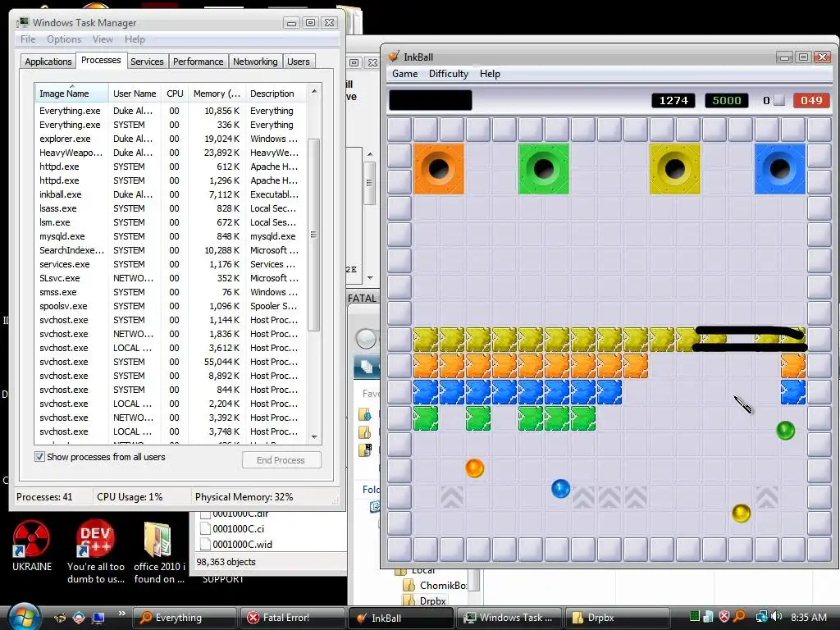Click the network tray icon
The height and width of the screenshot is (630, 840).
pos(761,617)
